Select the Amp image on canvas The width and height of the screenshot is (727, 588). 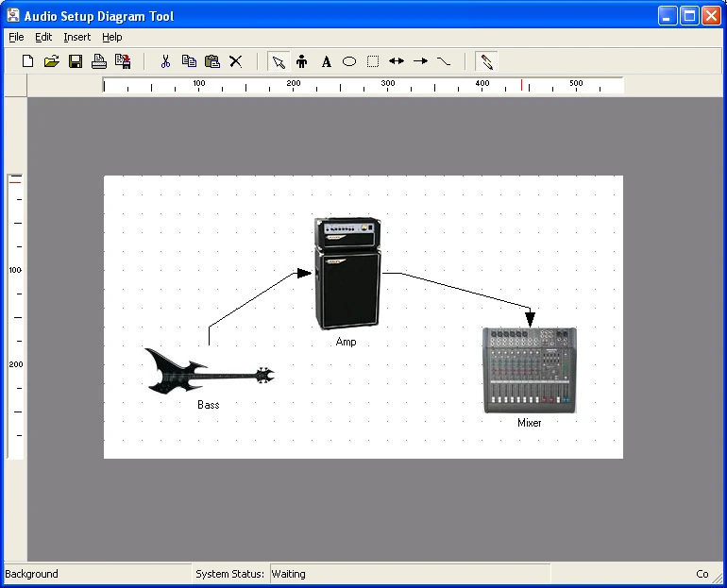[x=347, y=274]
